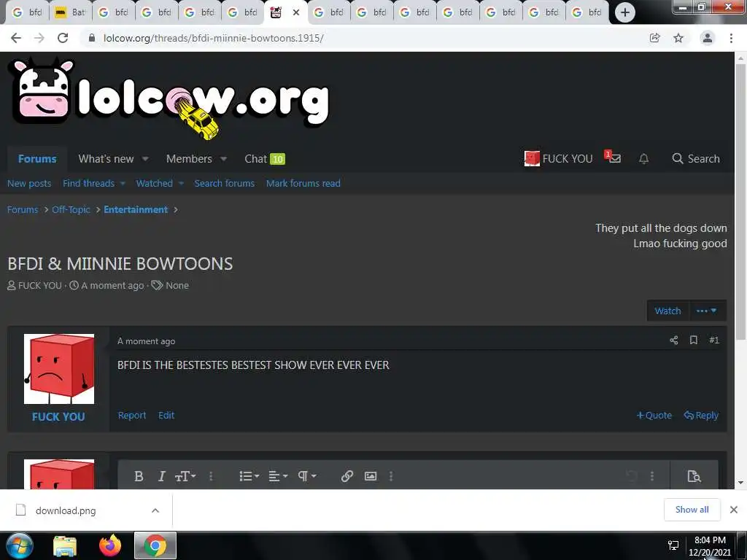The height and width of the screenshot is (560, 747).
Task: Expand the What's new dropdown arrow
Action: coord(145,158)
